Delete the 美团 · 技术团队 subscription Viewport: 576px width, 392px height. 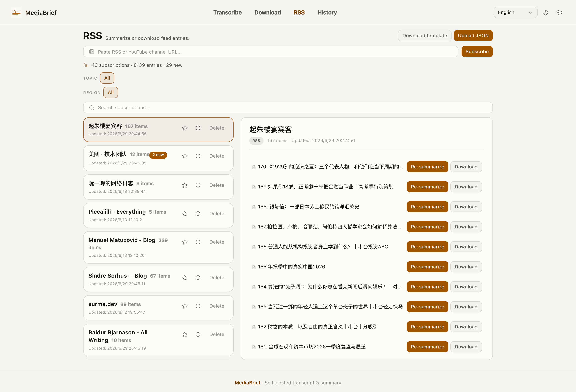(217, 156)
